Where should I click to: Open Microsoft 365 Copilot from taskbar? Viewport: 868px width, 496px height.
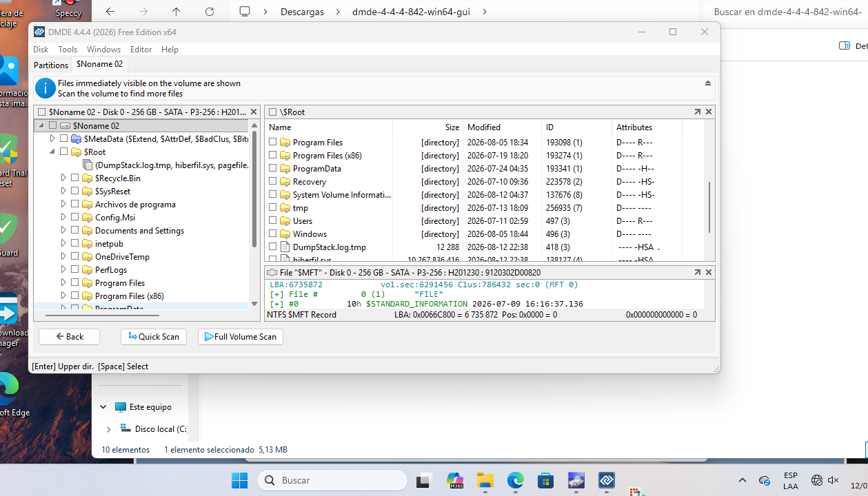tap(455, 480)
